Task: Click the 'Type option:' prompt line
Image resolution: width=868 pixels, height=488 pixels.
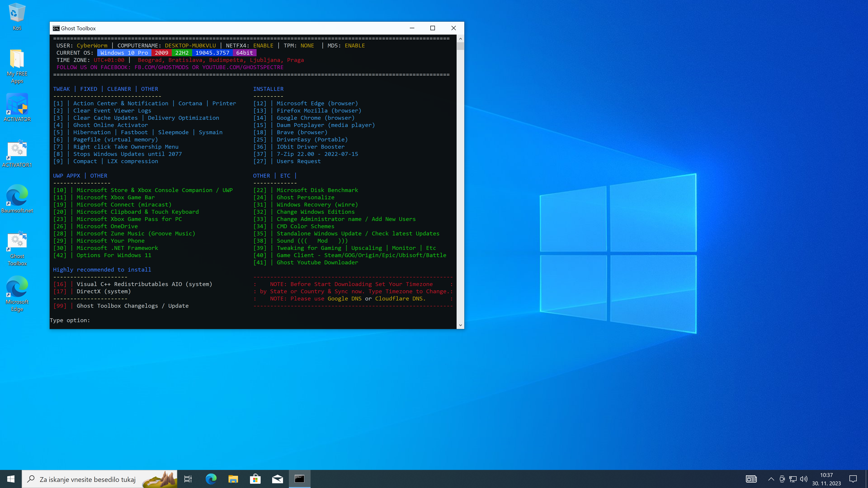Action: tap(70, 320)
